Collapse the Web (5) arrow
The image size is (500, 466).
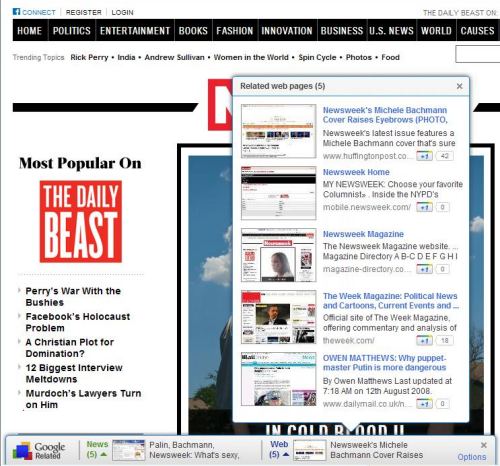(286, 454)
